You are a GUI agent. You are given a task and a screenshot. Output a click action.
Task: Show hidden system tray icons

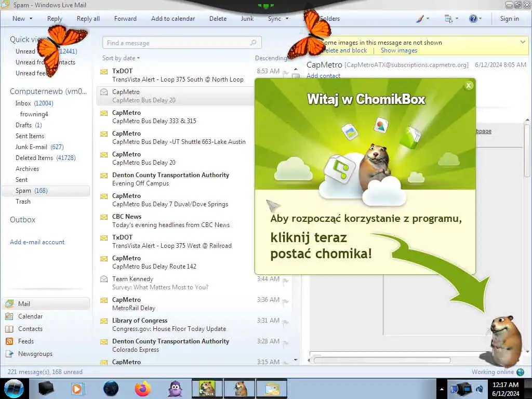click(442, 390)
